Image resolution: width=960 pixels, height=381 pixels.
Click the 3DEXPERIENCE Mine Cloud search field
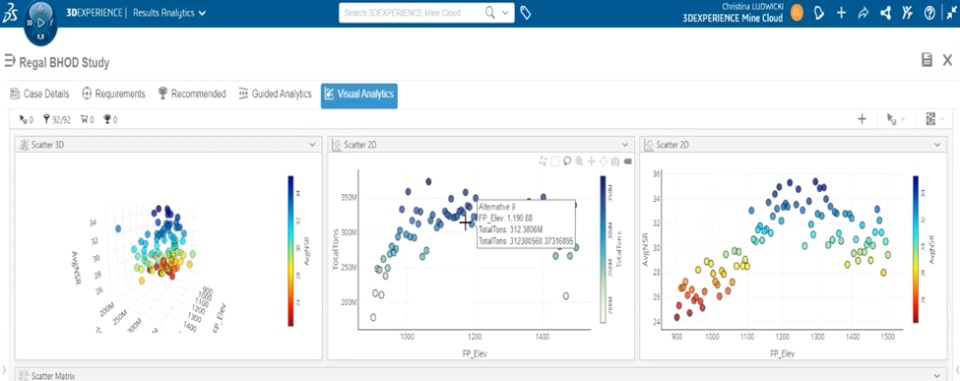(x=410, y=13)
